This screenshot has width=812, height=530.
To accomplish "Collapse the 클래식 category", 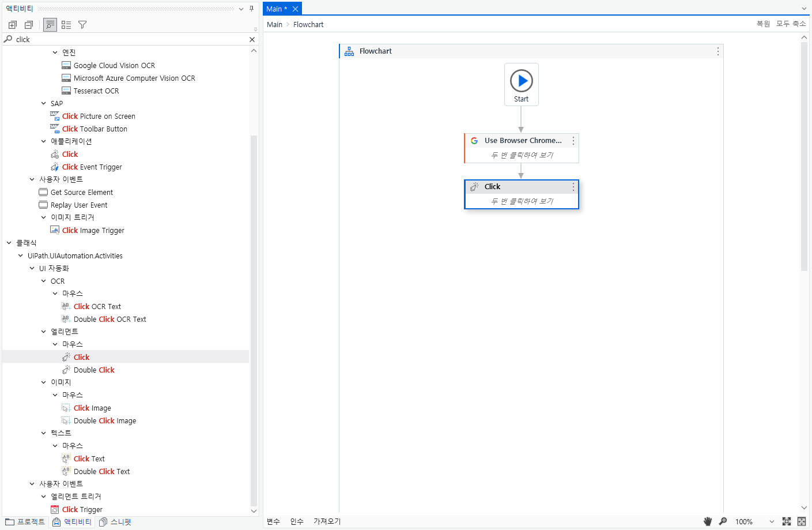I will (9, 243).
